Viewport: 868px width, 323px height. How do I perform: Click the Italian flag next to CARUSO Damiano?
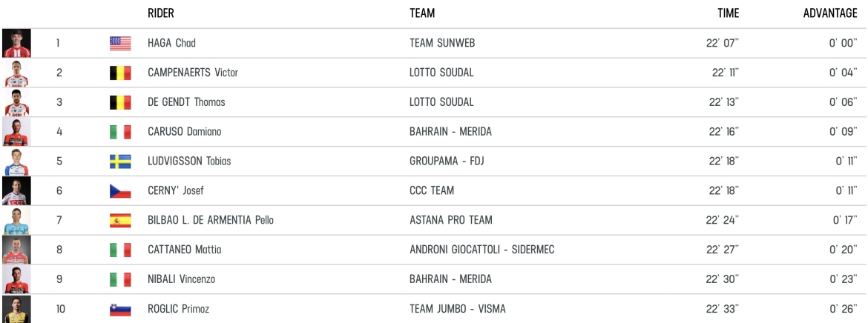119,133
